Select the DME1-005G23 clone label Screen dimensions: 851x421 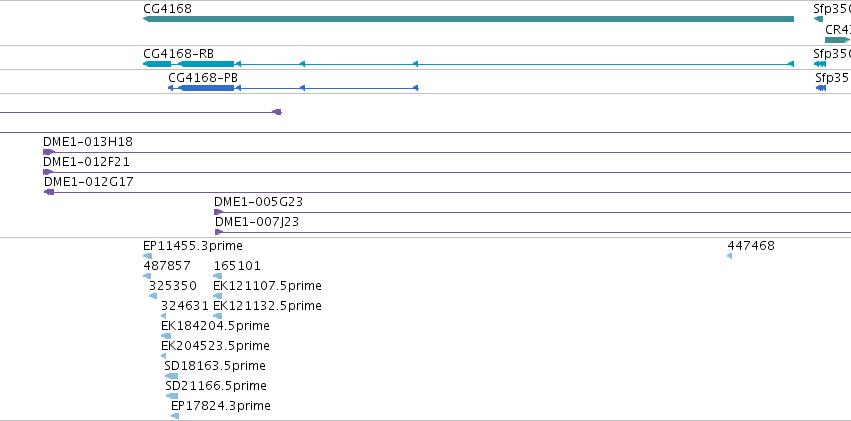pos(258,202)
